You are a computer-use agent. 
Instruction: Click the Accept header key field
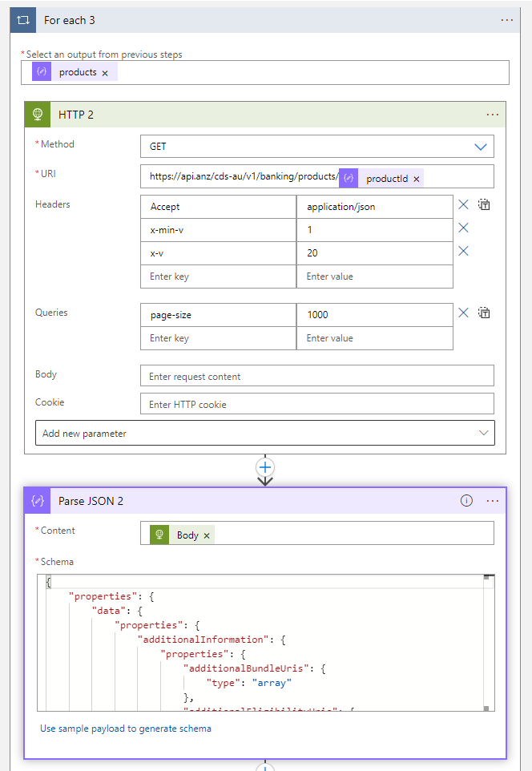pyautogui.click(x=218, y=207)
